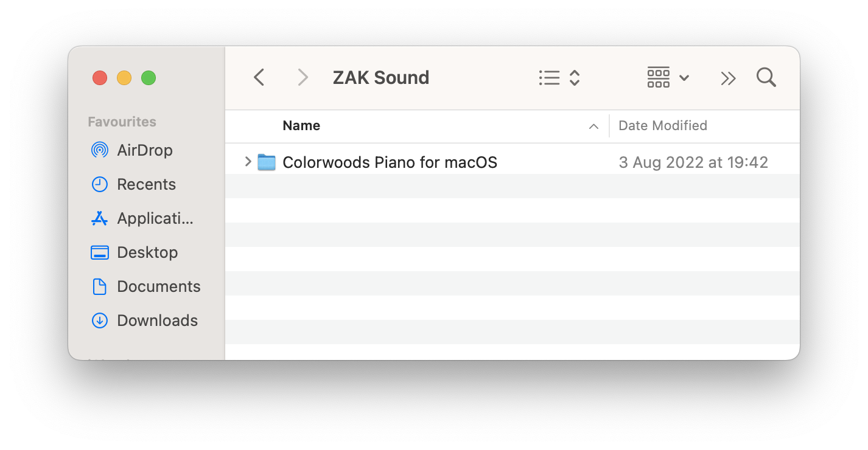Expand the Colorwoods Piano for macOS folder

coord(248,162)
